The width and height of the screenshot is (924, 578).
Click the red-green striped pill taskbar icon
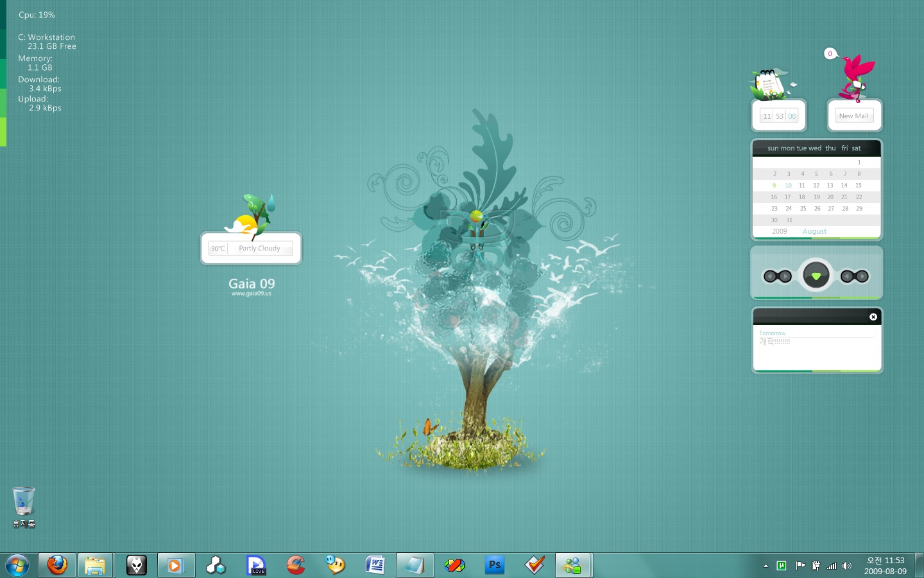[454, 566]
